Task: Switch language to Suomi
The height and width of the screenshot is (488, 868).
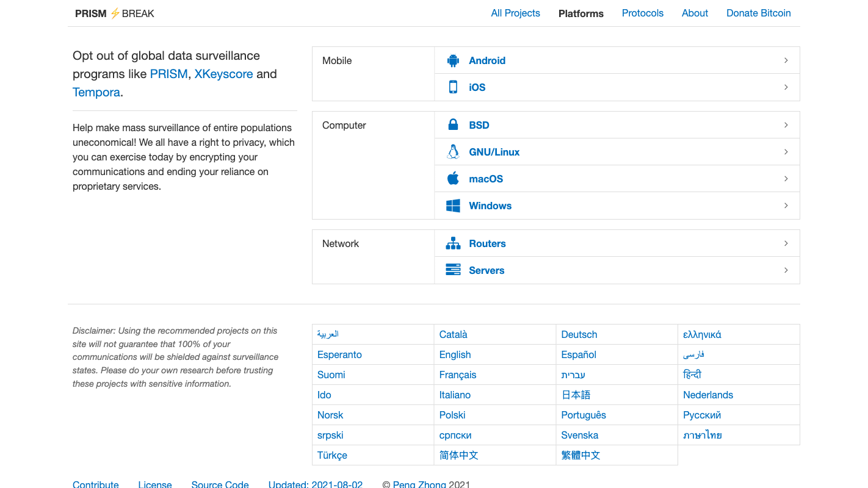Action: (331, 375)
